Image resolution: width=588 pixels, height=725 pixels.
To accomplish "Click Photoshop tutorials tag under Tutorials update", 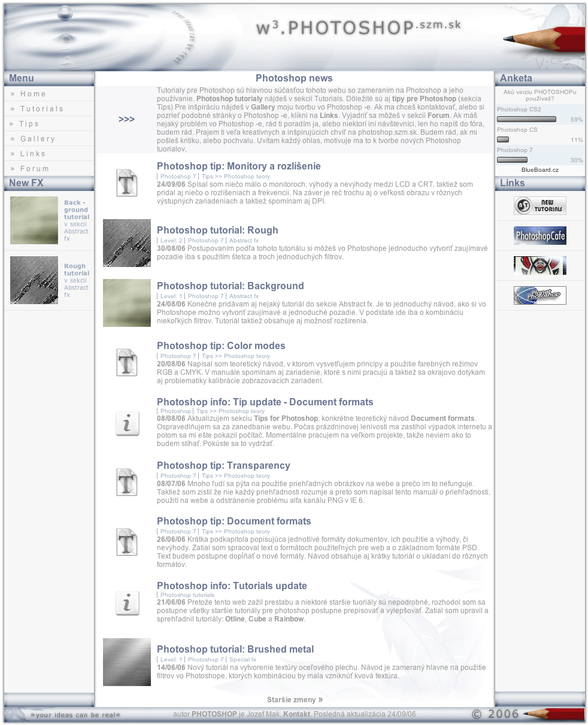I will [187, 595].
